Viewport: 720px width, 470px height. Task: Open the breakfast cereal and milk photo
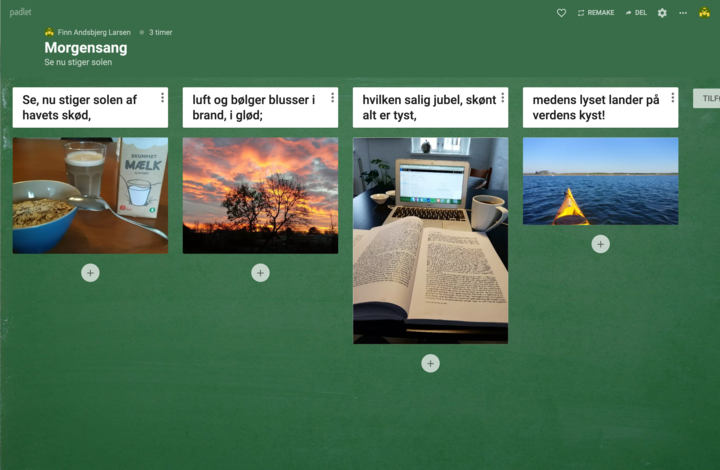[90, 195]
